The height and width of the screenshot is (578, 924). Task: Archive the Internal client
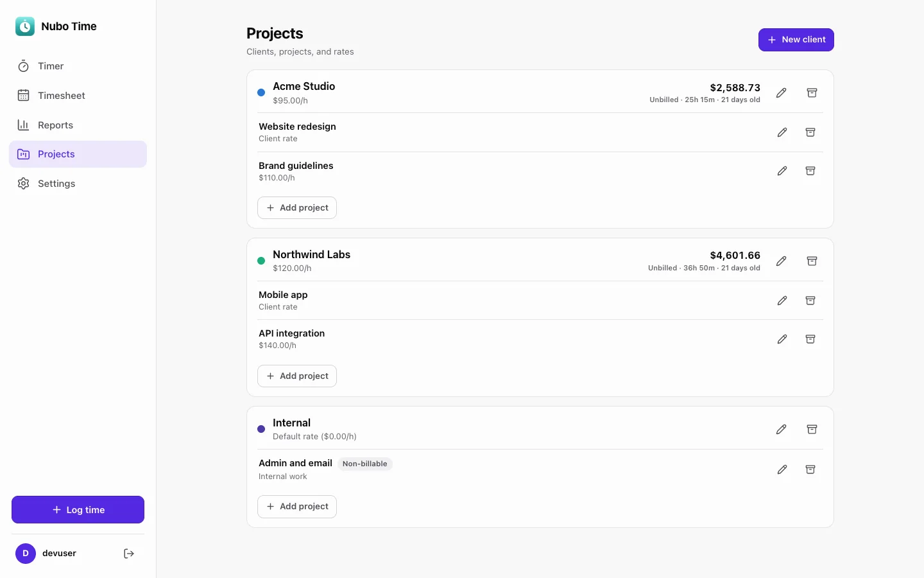click(812, 430)
